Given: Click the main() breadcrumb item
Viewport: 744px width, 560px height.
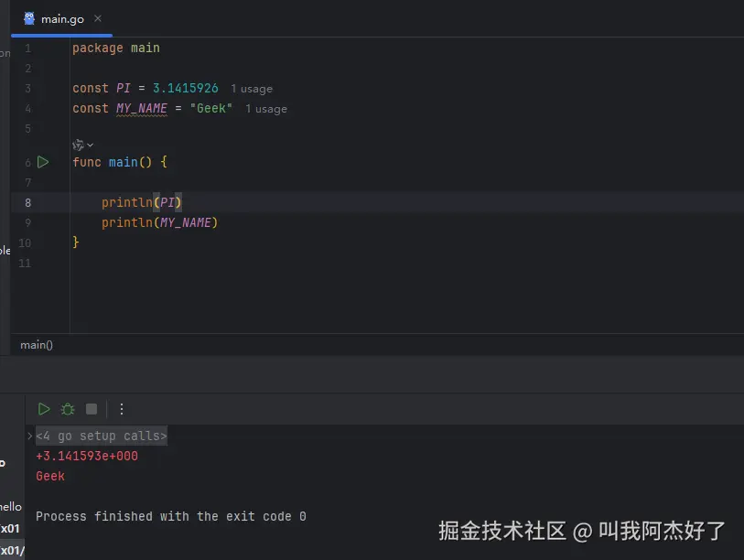Looking at the screenshot, I should [37, 345].
